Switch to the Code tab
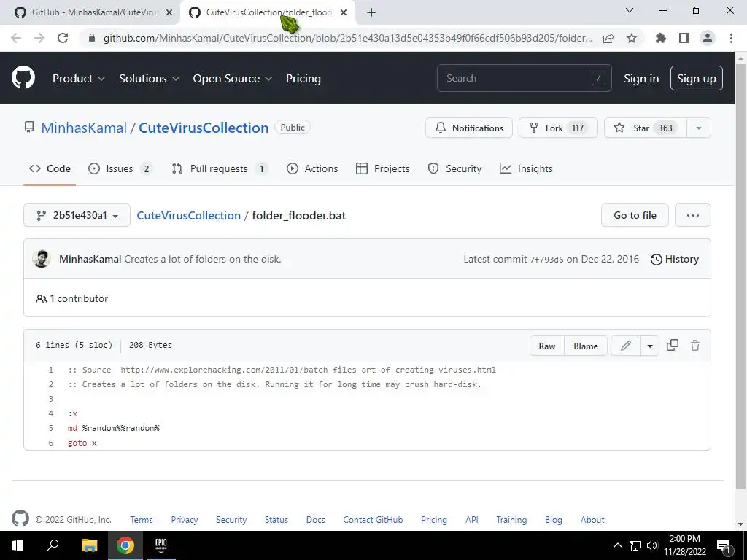 (x=50, y=168)
